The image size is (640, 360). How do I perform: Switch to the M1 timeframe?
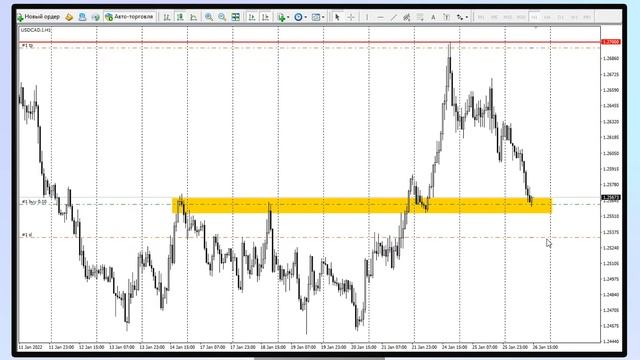coord(481,17)
